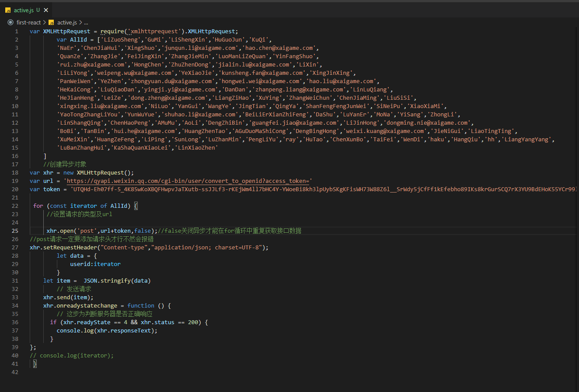
Task: Click the //post请求 comment on line 26
Action: (92, 239)
